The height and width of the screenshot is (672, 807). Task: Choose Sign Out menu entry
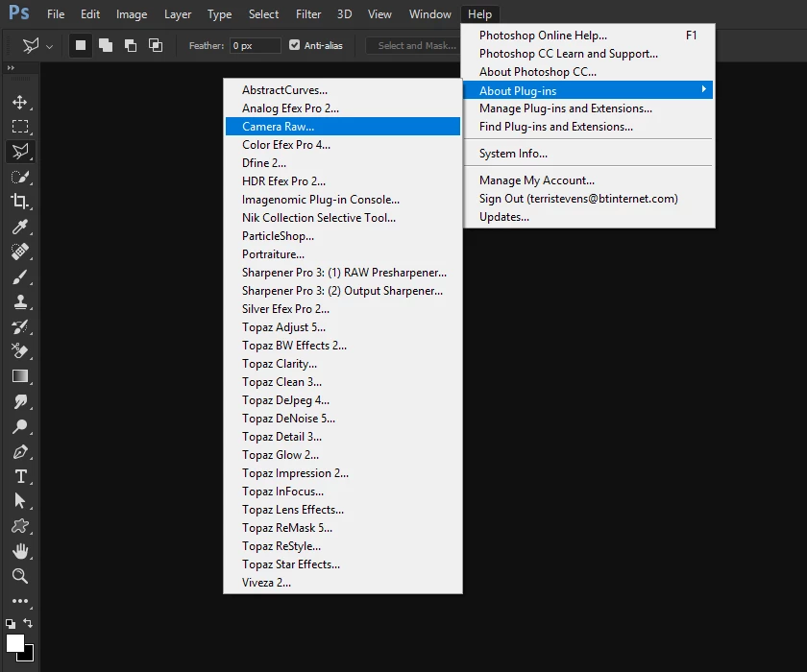(x=588, y=199)
